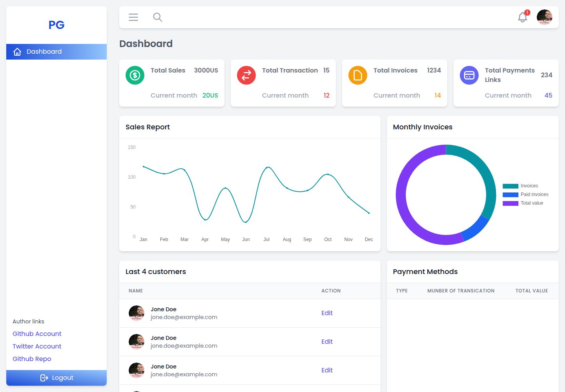The image size is (565, 392).
Task: Open the user profile avatar in top bar
Action: click(545, 17)
